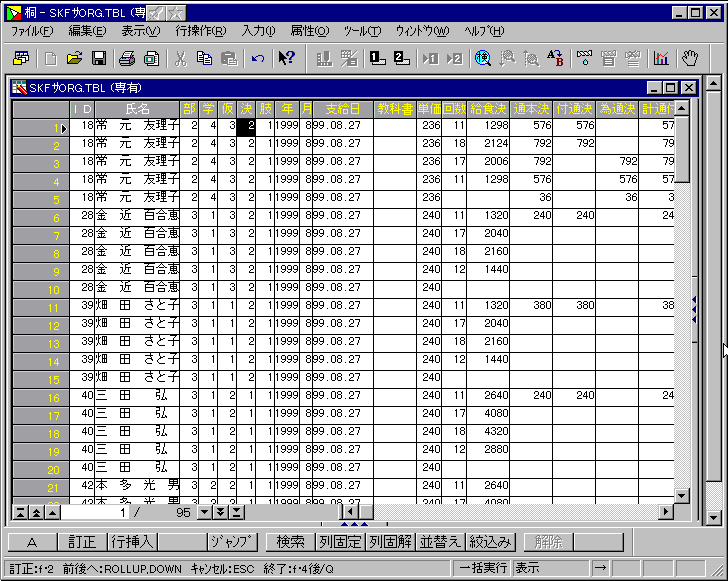Click the Copy icon in toolbar
The image size is (728, 581).
click(204, 58)
